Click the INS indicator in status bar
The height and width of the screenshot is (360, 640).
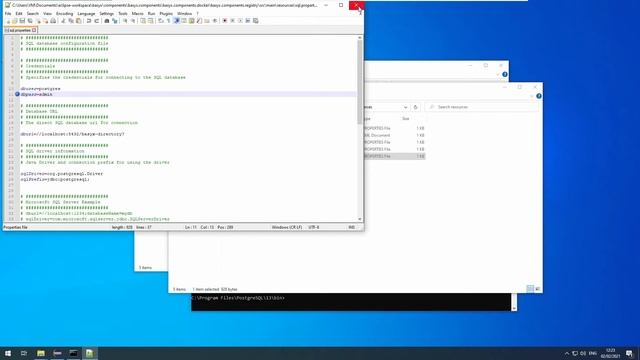point(351,227)
